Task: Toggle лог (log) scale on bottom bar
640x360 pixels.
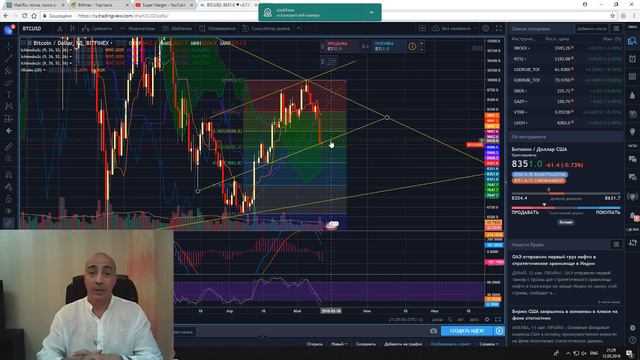Action: [460, 320]
